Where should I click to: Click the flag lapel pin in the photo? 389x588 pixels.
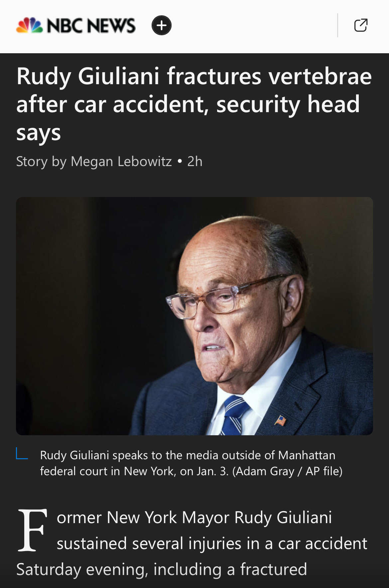(280, 421)
